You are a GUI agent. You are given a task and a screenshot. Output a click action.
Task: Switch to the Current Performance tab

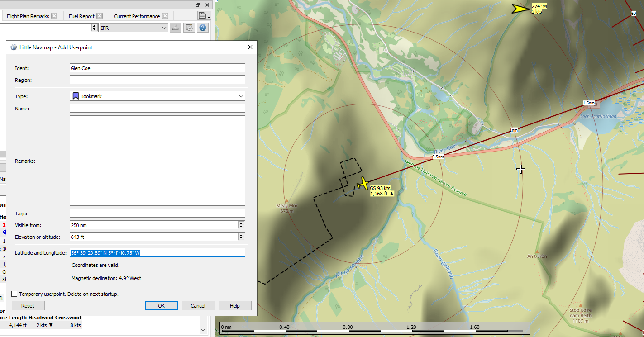click(137, 16)
